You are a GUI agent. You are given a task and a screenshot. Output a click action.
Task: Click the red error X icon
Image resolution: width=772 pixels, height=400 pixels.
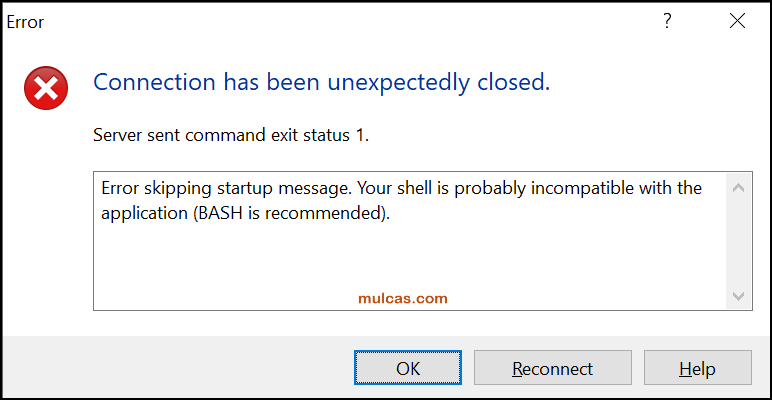click(47, 89)
